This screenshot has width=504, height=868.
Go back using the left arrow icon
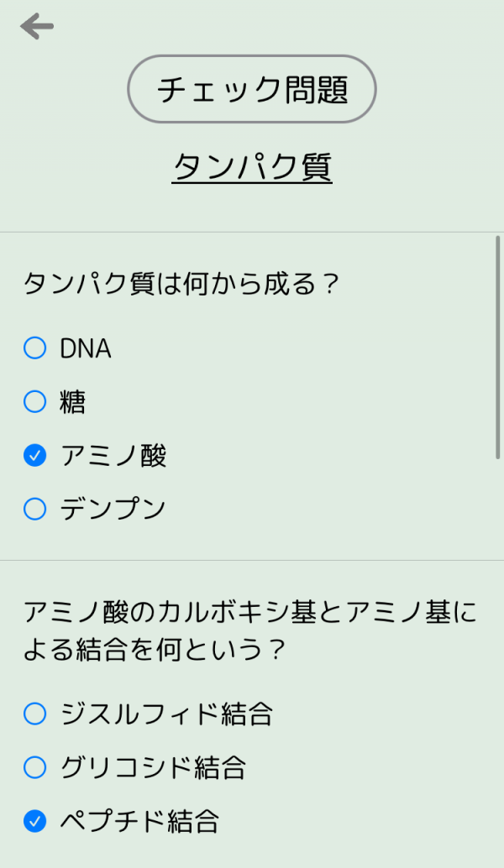click(x=37, y=27)
